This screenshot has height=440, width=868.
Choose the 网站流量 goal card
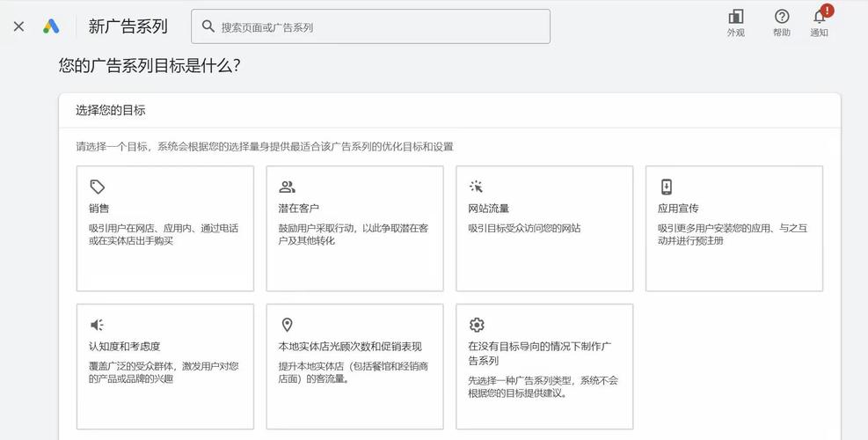click(x=544, y=228)
